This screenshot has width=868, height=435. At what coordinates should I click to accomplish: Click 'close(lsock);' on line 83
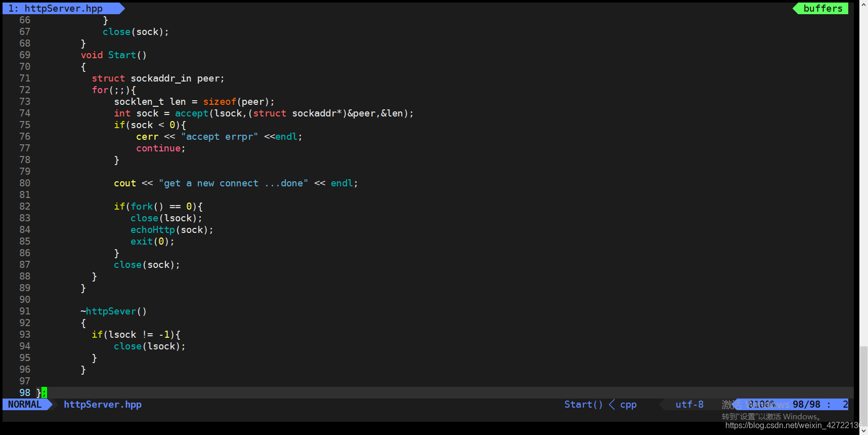(166, 218)
